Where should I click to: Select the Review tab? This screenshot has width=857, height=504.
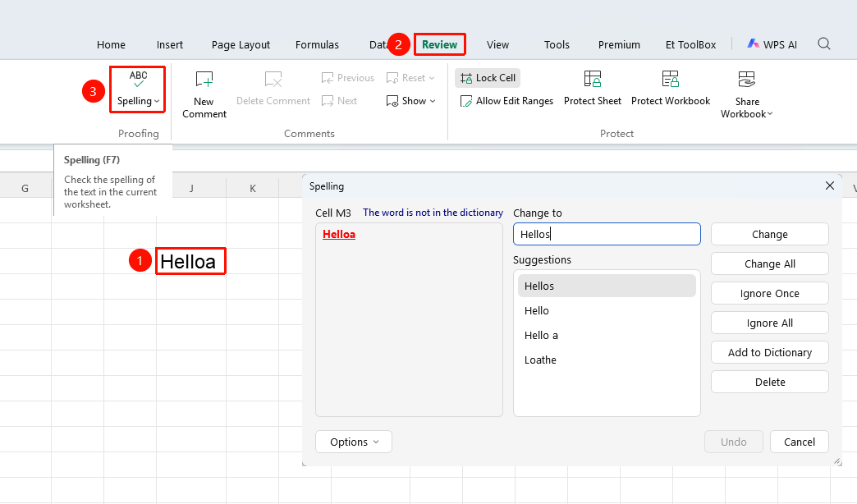pyautogui.click(x=439, y=45)
